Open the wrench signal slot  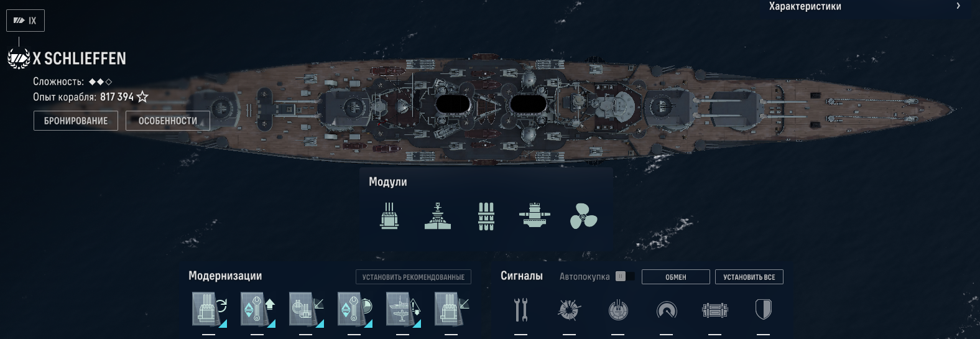tap(521, 310)
